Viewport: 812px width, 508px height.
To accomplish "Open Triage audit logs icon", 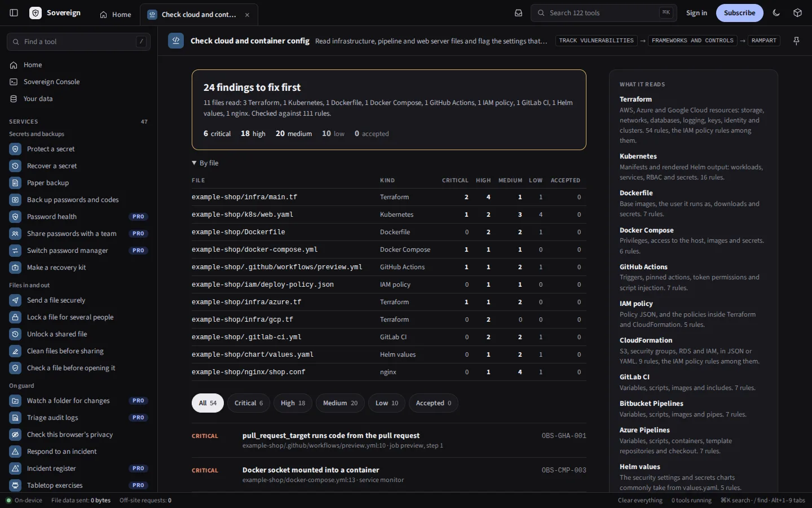I will tap(15, 418).
